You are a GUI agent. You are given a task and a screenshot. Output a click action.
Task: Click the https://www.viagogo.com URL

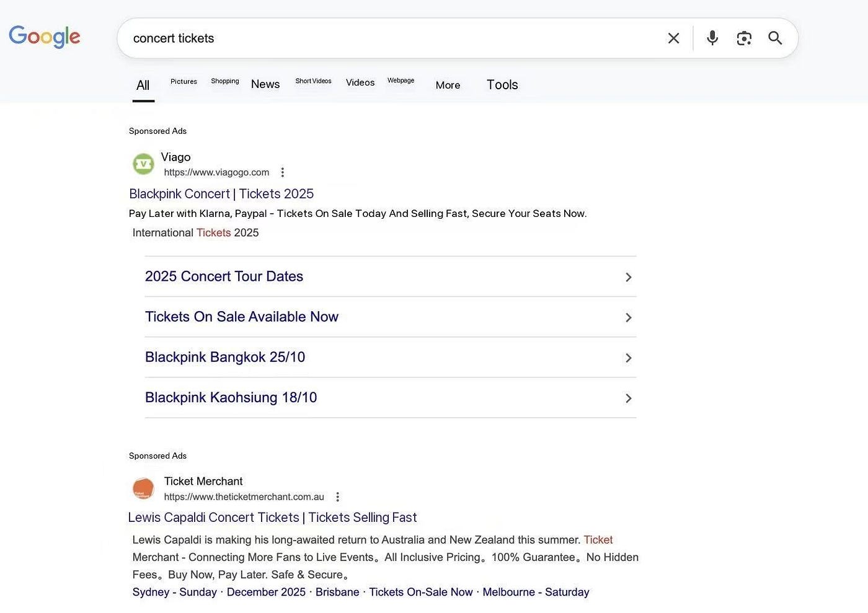click(216, 172)
